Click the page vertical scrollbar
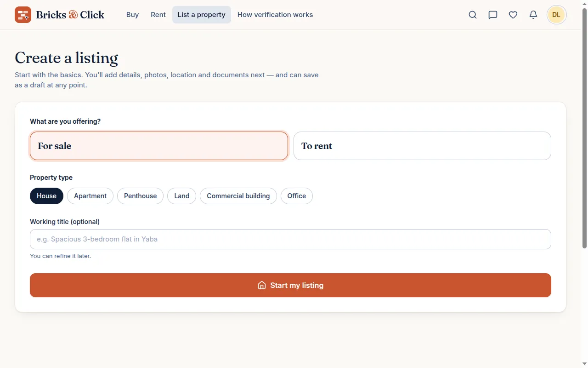 584,129
